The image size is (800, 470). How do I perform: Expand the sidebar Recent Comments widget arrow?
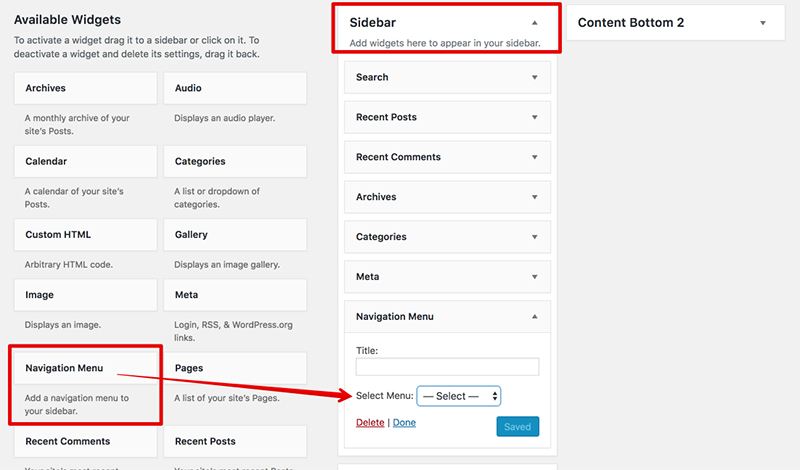534,157
